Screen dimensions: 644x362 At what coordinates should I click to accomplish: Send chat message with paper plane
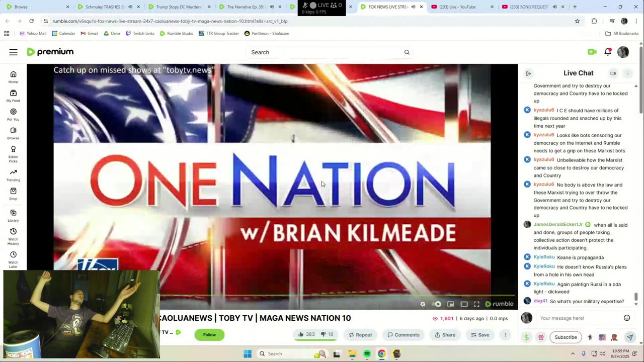click(x=629, y=337)
